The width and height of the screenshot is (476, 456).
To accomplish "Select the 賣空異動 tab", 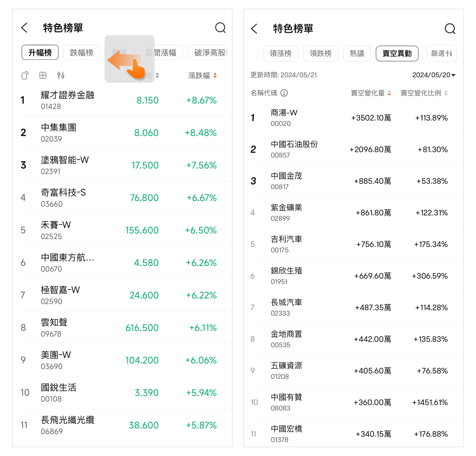I will click(x=397, y=53).
